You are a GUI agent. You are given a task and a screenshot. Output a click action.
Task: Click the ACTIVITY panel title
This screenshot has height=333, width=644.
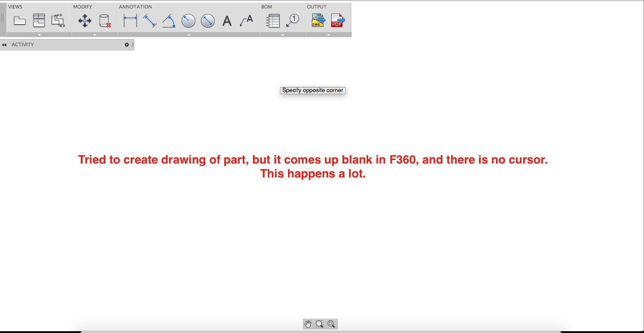tap(23, 44)
